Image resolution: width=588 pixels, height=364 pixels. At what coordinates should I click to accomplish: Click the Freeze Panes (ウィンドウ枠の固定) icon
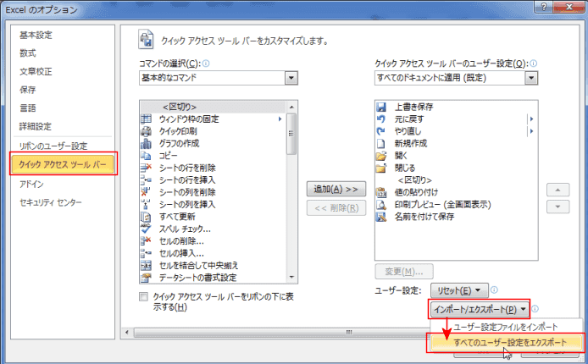pos(146,119)
